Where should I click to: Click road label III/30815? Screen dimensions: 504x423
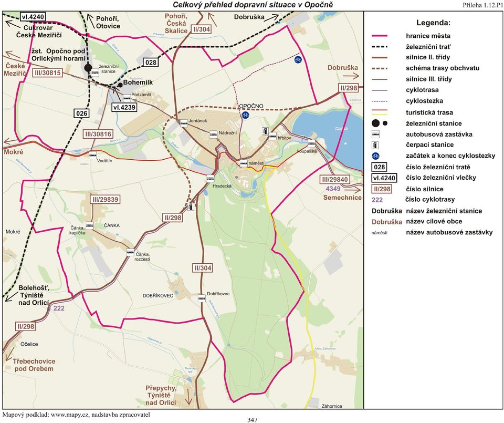click(48, 73)
